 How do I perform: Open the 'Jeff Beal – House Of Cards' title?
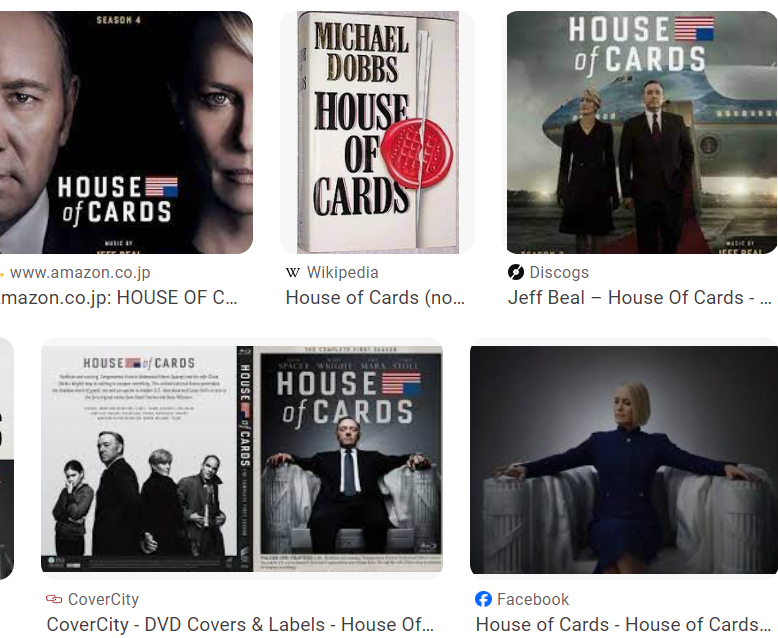click(x=639, y=298)
